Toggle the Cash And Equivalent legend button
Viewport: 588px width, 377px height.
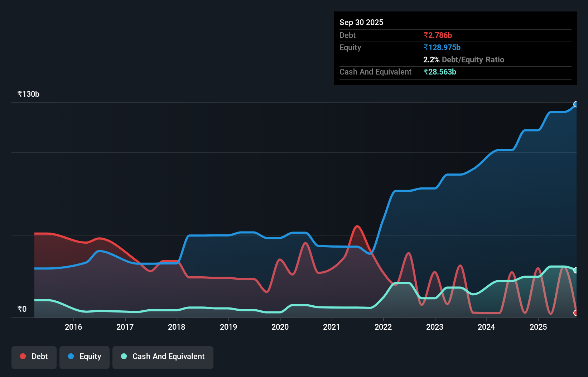point(163,357)
